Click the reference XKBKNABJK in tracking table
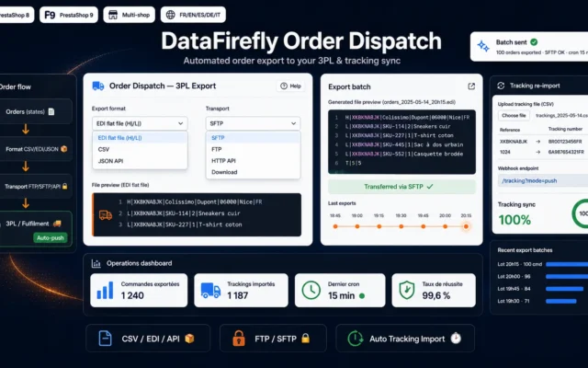Viewport: 588px width, 368px height. point(514,142)
